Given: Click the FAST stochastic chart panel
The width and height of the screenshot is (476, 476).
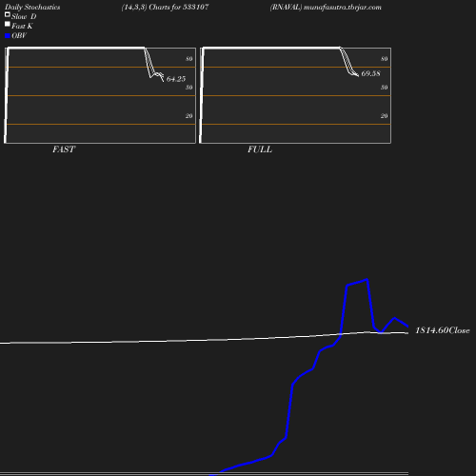Looking at the screenshot, I should tap(100, 95).
